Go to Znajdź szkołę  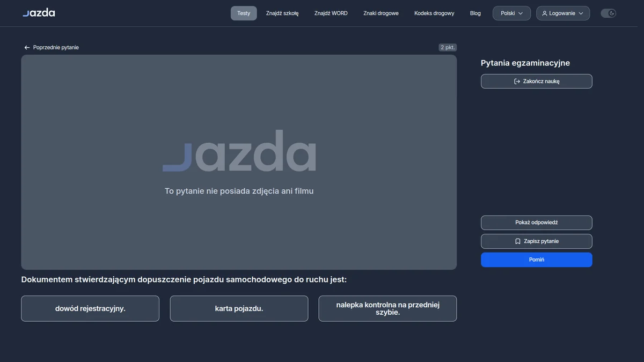click(282, 13)
